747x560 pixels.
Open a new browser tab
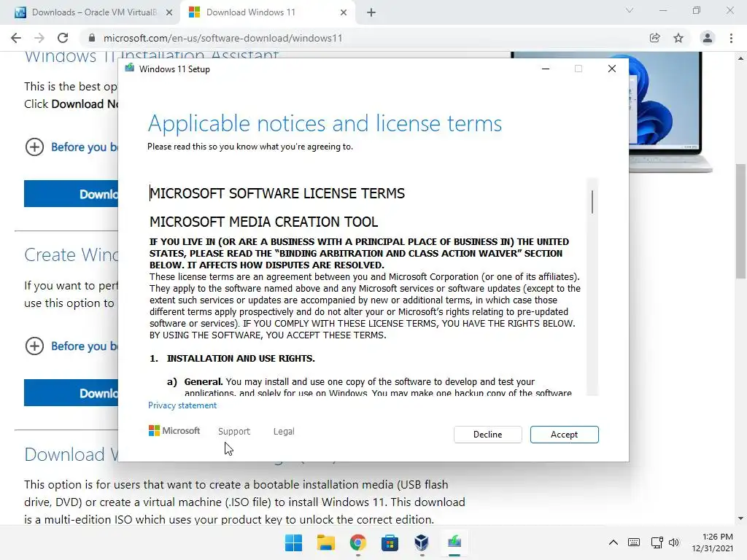click(x=371, y=12)
